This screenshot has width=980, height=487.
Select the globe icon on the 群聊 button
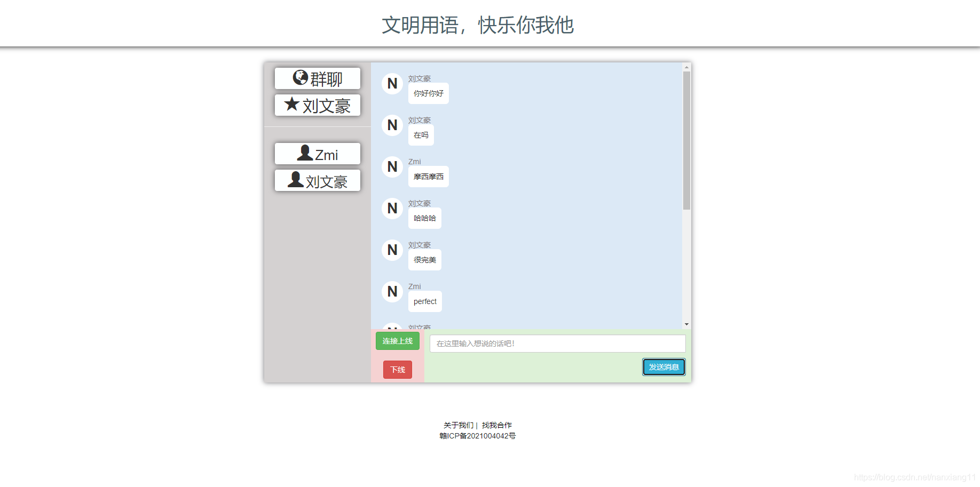(301, 78)
